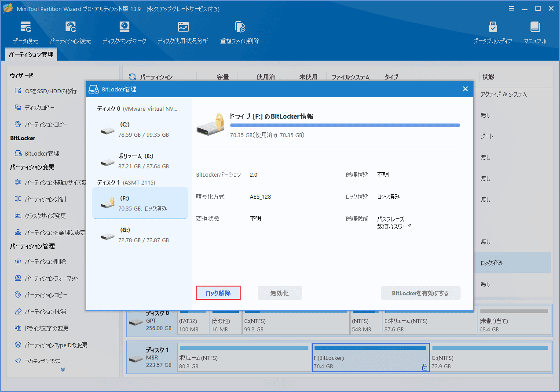The image size is (560, 392).
Task: Sort by the 未使用 column header
Action: [308, 77]
